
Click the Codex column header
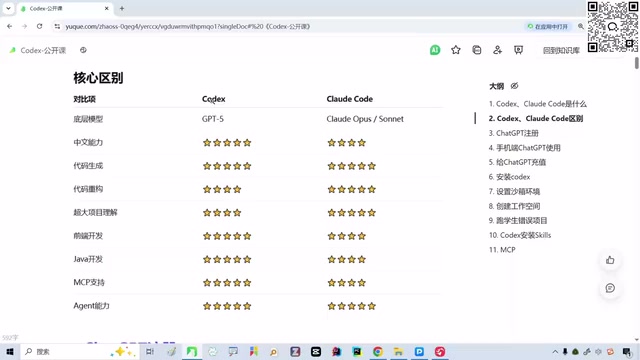(213, 99)
